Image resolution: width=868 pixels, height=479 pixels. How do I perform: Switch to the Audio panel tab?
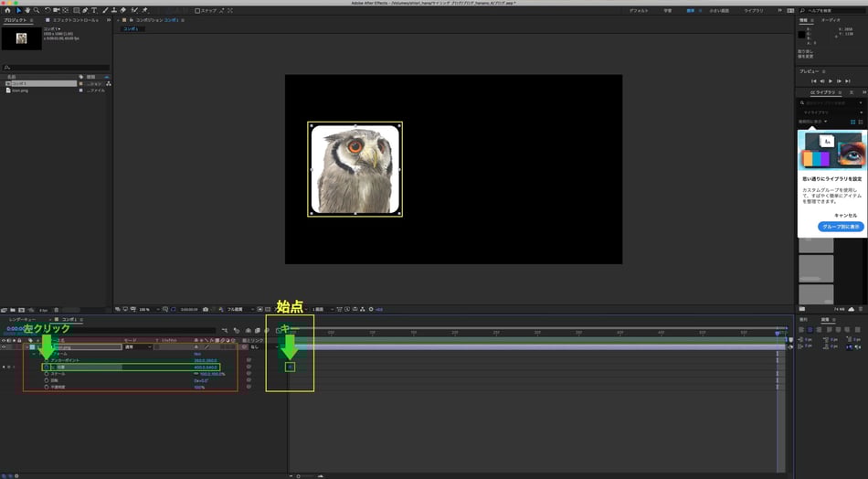click(x=831, y=19)
